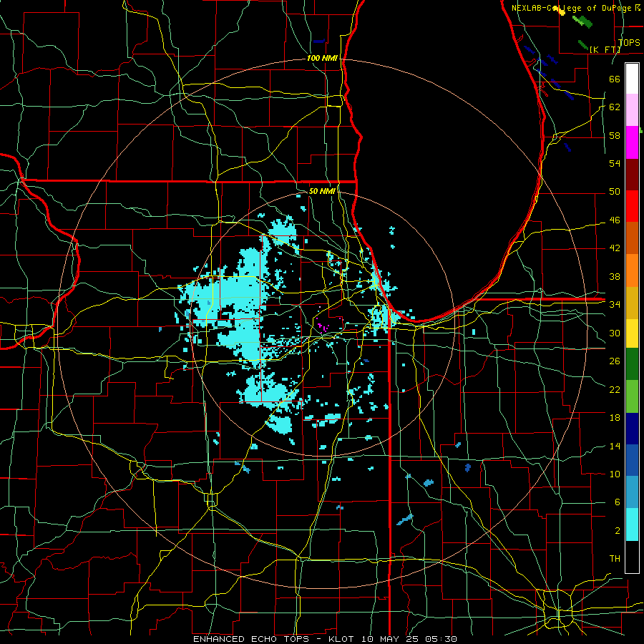Click the 62 legend value label
This screenshot has height=644, width=644.
point(615,107)
